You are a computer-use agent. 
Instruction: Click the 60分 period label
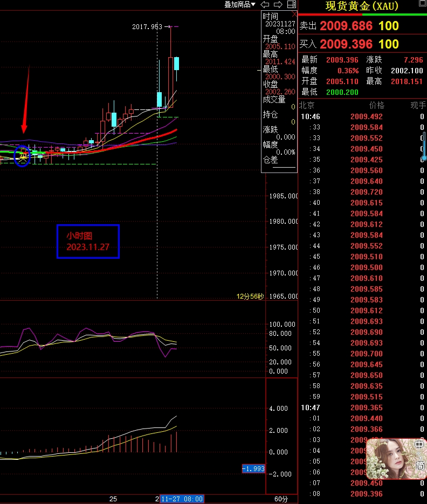[x=281, y=499]
